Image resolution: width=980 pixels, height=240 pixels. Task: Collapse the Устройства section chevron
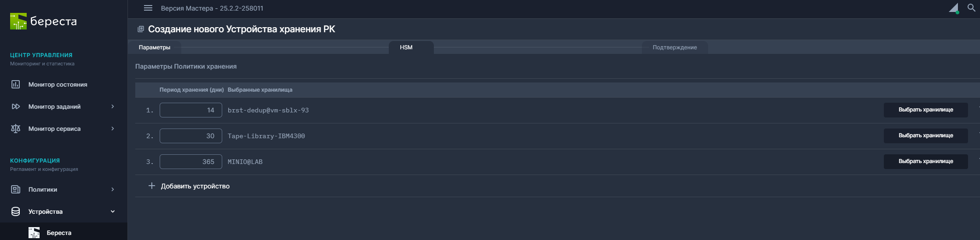pos(113,211)
